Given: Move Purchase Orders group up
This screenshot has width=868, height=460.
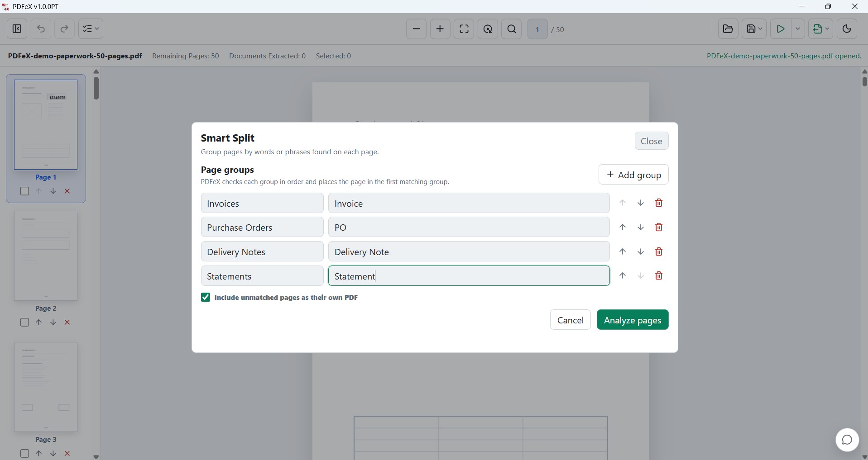Looking at the screenshot, I should pos(623,227).
